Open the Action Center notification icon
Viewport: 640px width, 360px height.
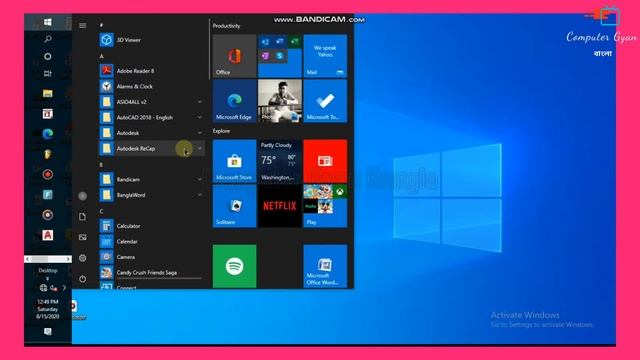pyautogui.click(x=48, y=331)
